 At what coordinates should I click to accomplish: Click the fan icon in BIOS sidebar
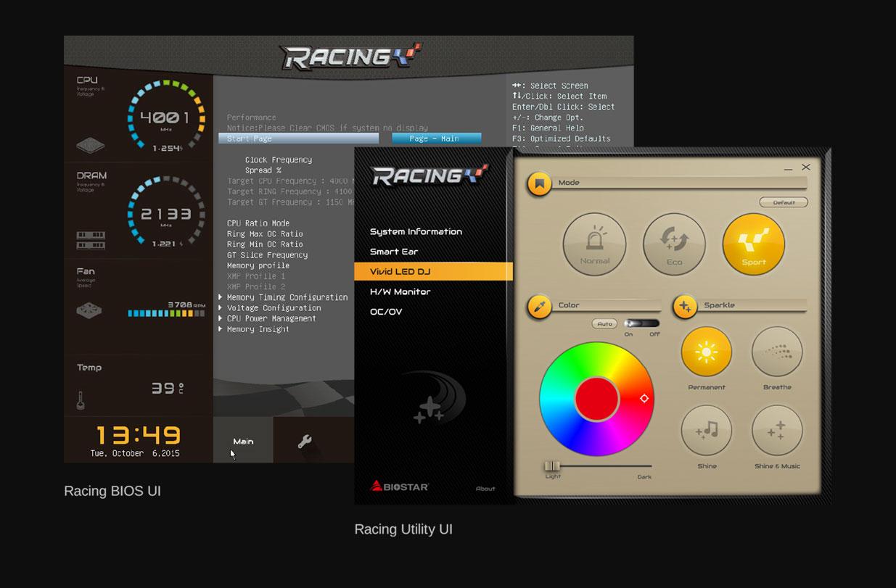[x=90, y=310]
